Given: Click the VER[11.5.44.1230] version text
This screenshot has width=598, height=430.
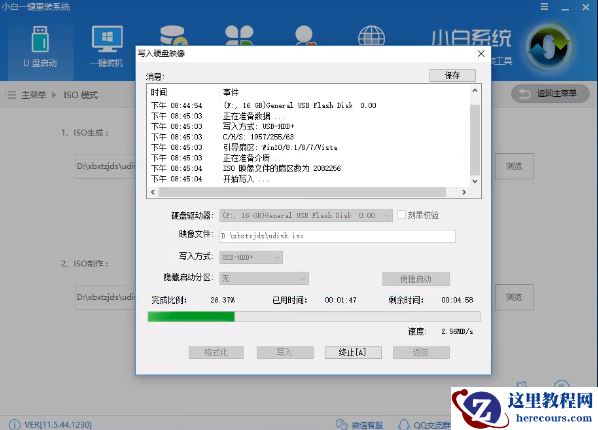Looking at the screenshot, I should [58, 425].
